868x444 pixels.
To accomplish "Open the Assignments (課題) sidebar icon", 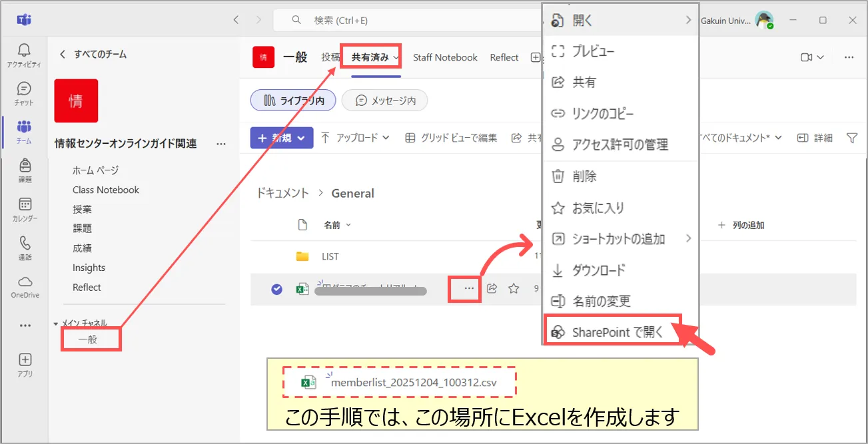I will click(x=25, y=169).
